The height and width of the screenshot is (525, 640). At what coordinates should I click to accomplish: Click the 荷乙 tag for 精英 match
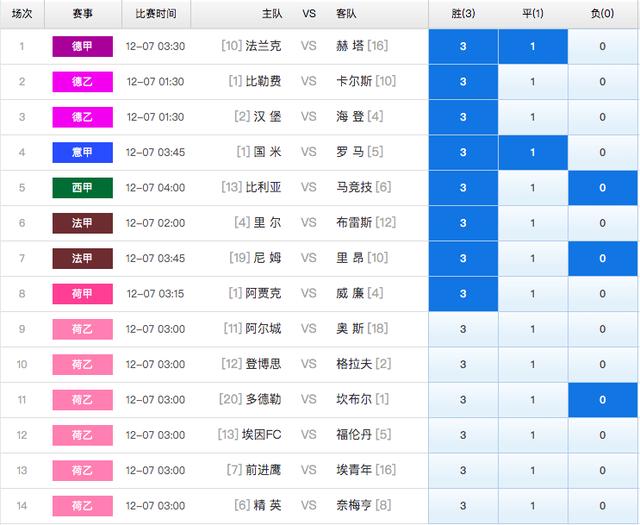coord(82,506)
